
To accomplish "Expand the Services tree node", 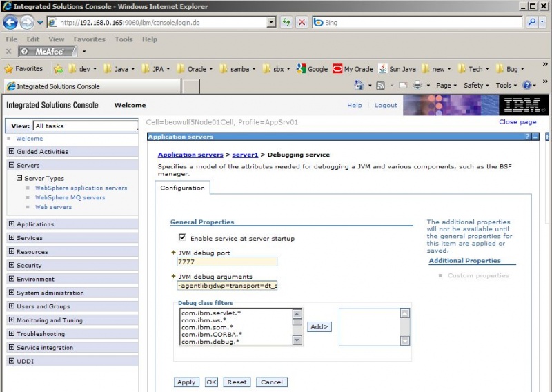I will point(12,237).
